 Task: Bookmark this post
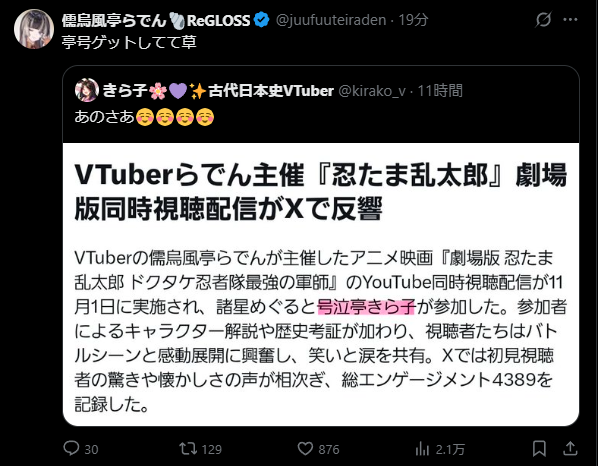click(x=539, y=448)
